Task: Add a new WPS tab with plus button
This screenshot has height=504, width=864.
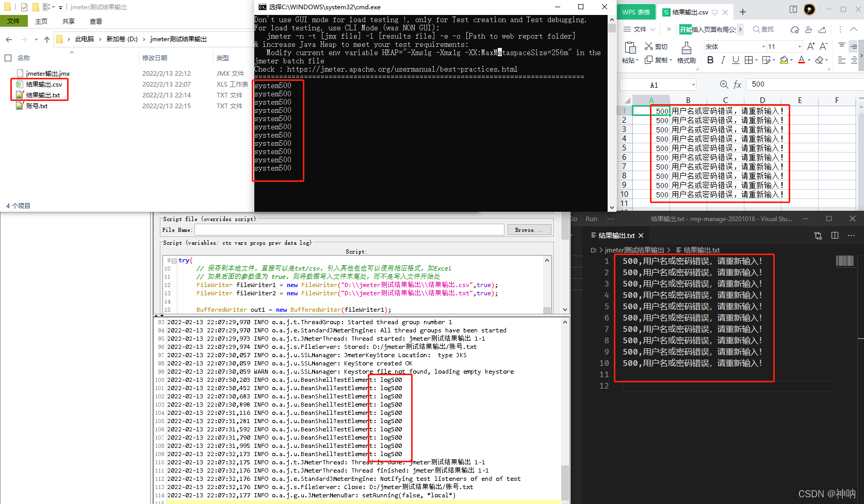Action: 743,12
